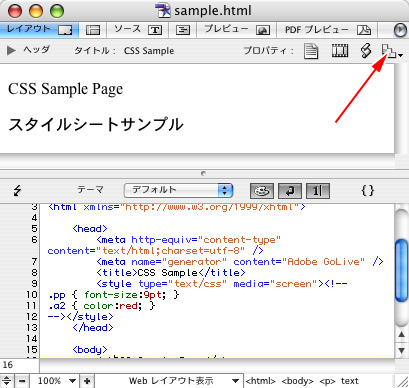Click the syntax check lightning icon

[17, 191]
